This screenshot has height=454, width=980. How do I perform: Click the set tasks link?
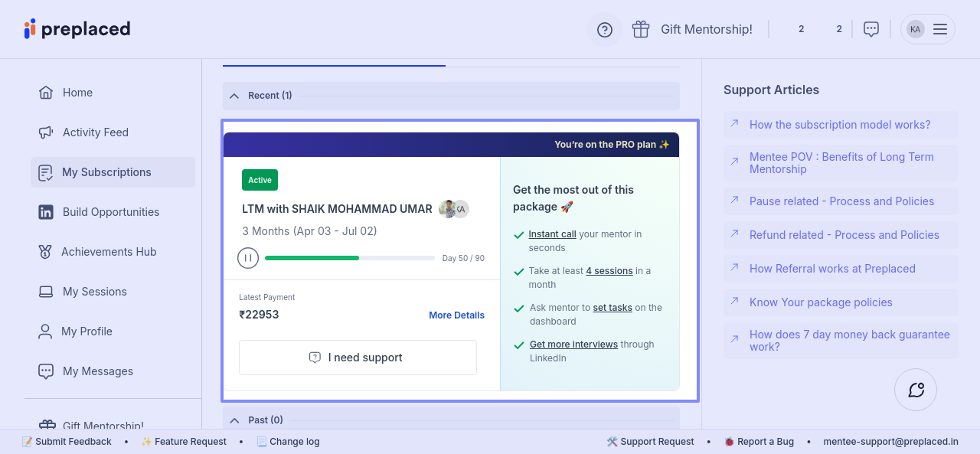pos(612,308)
